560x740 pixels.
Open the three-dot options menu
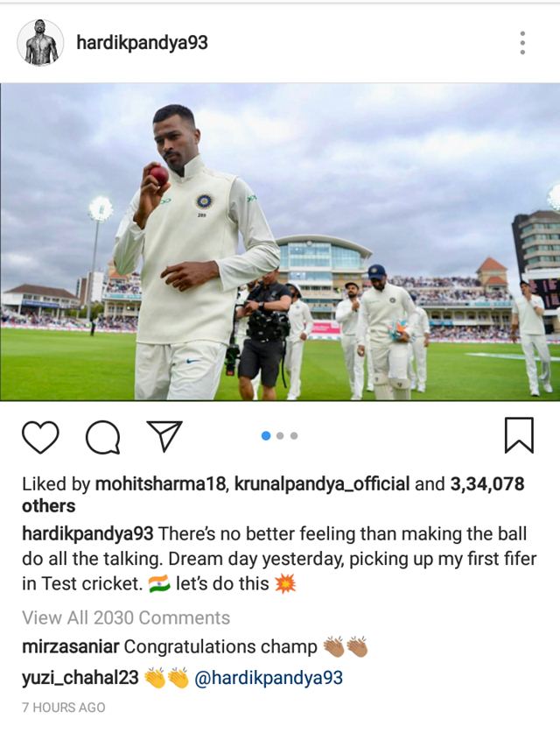[x=522, y=43]
